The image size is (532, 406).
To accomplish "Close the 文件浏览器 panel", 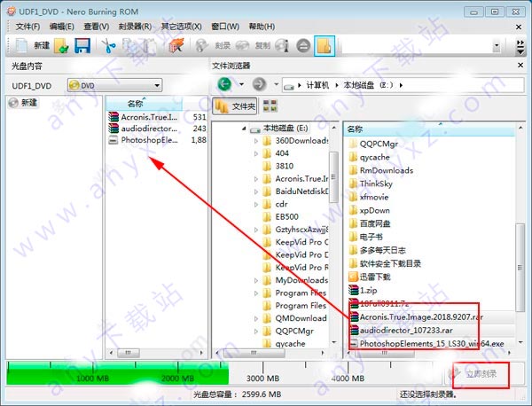I will [520, 65].
